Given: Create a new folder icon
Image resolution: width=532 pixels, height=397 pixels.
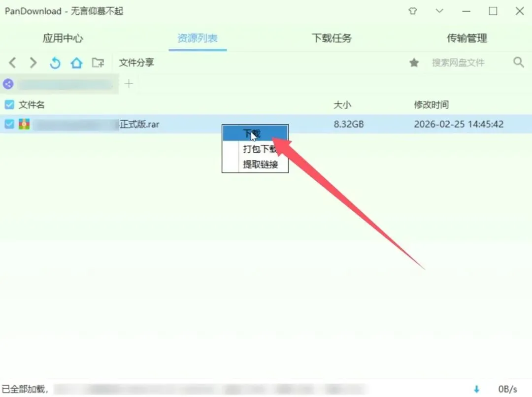Looking at the screenshot, I should [98, 63].
